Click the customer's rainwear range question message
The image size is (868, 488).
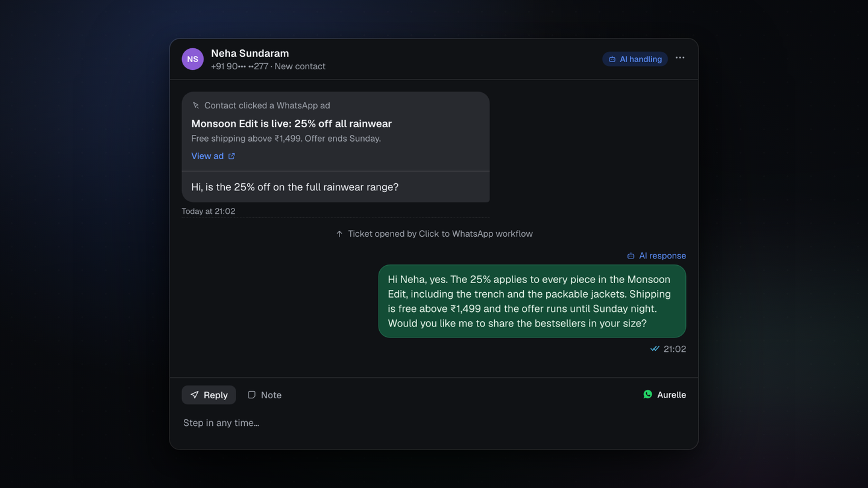coord(295,187)
